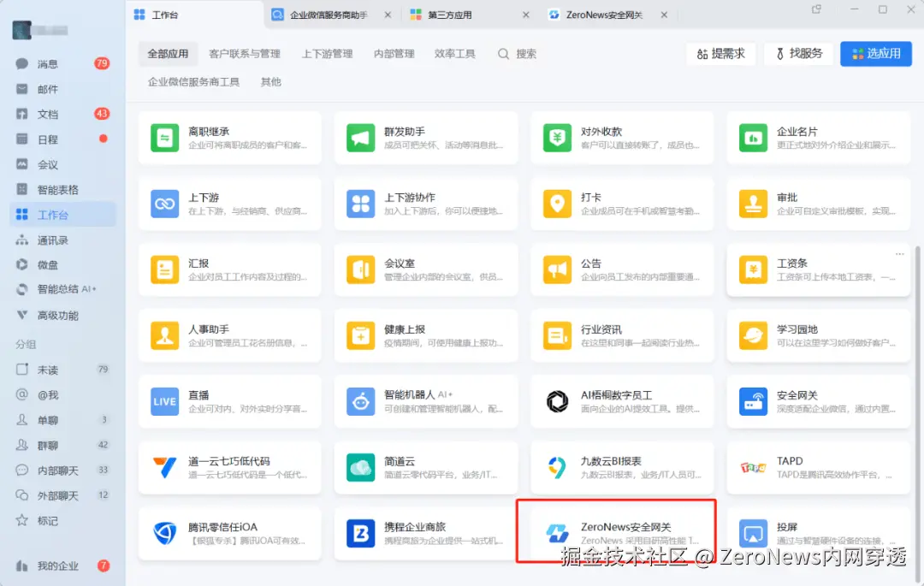Show the 内部聊天 group

(62, 470)
